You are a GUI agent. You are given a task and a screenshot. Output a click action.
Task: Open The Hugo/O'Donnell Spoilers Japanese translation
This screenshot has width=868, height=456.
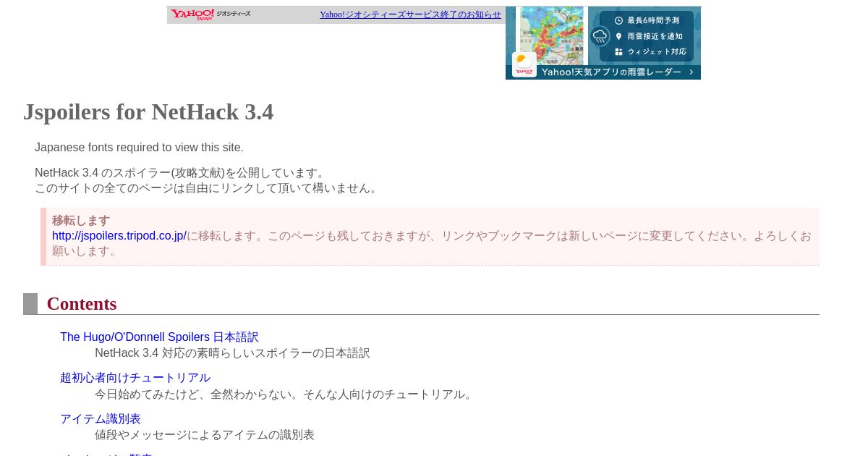pos(159,337)
